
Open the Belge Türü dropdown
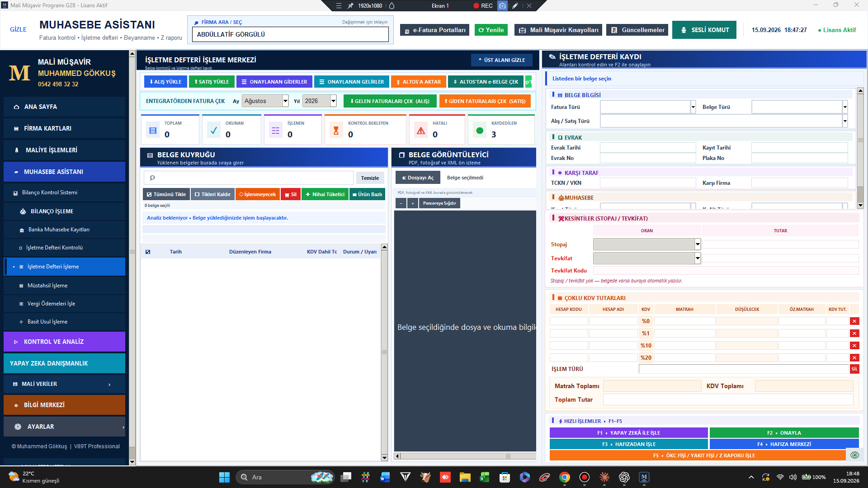point(799,107)
